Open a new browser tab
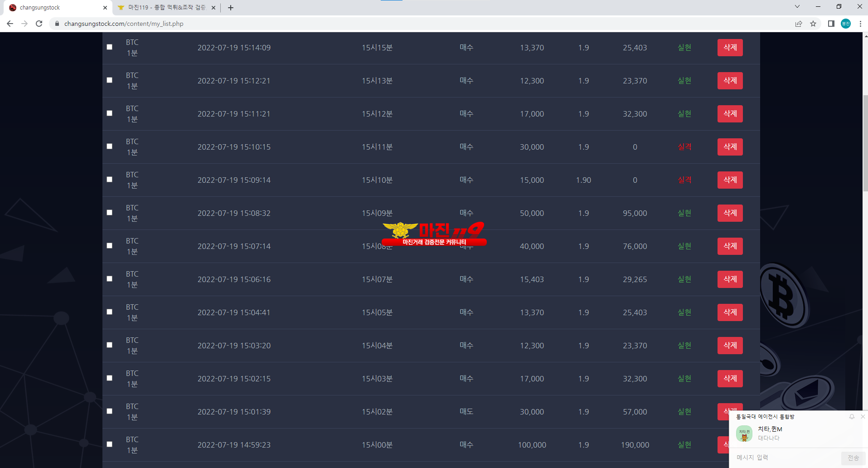This screenshot has height=468, width=868. [x=231, y=8]
